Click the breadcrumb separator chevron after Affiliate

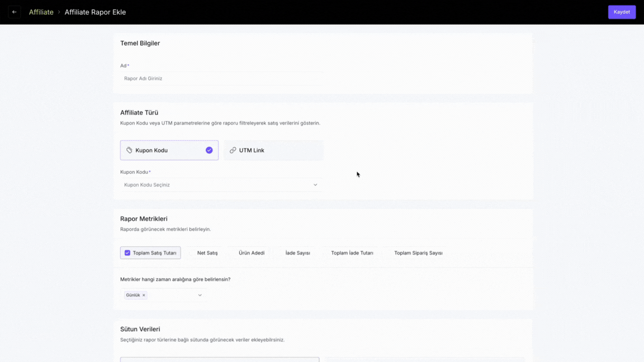tap(59, 12)
